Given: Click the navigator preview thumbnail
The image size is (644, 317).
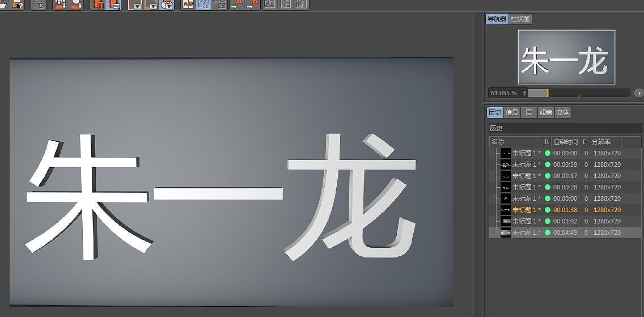Looking at the screenshot, I should tap(566, 57).
